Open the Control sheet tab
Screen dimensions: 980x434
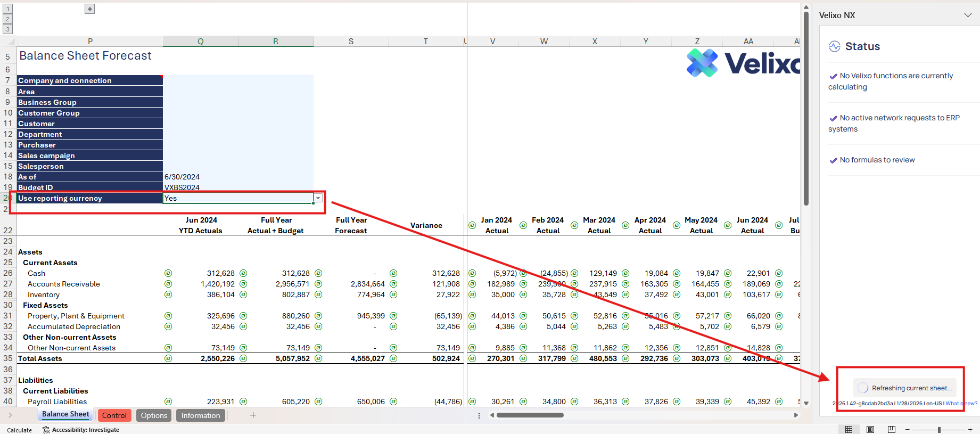pyautogui.click(x=114, y=415)
